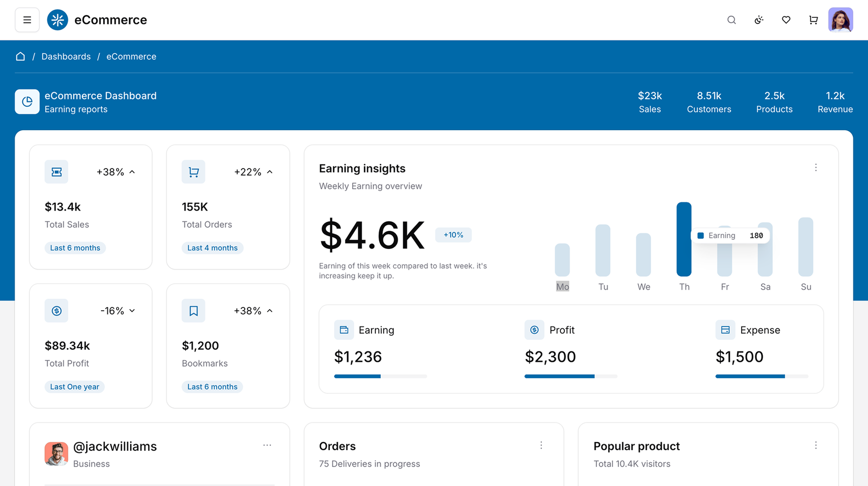Click the Profit dollar icon
The width and height of the screenshot is (868, 486).
pos(534,330)
